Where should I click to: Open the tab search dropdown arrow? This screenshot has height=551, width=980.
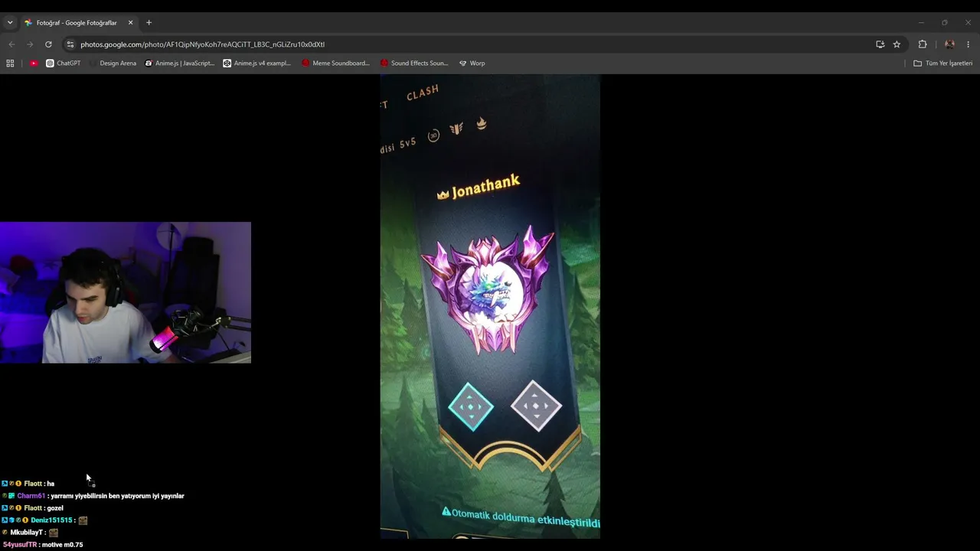click(x=10, y=23)
